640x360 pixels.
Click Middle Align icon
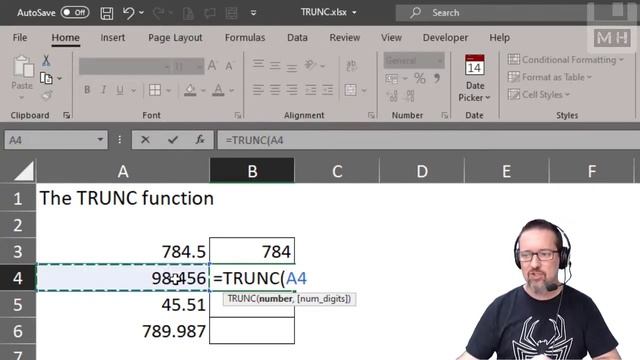[x=275, y=65]
